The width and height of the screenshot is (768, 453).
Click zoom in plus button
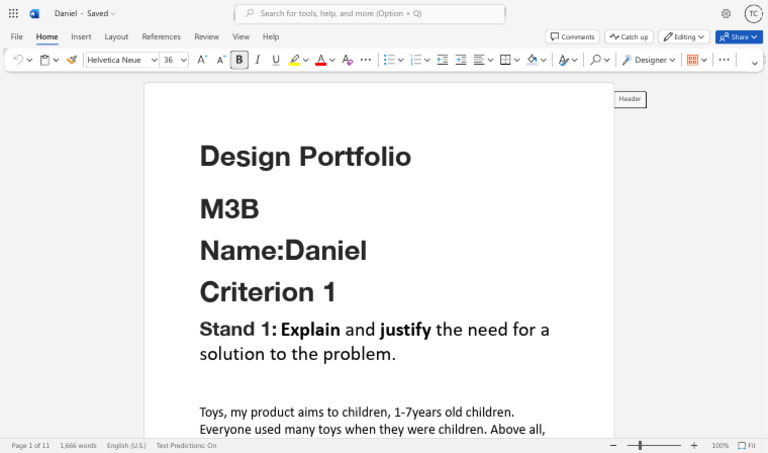click(x=694, y=446)
